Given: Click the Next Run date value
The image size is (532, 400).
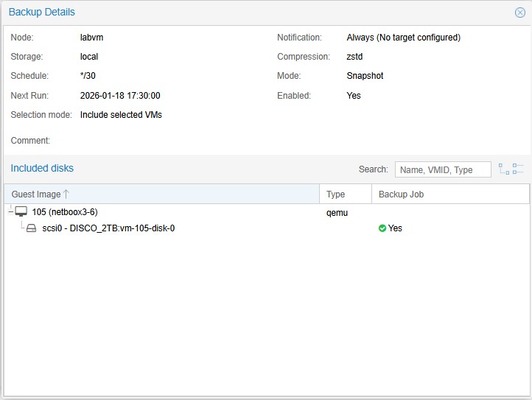Looking at the screenshot, I should tap(120, 96).
